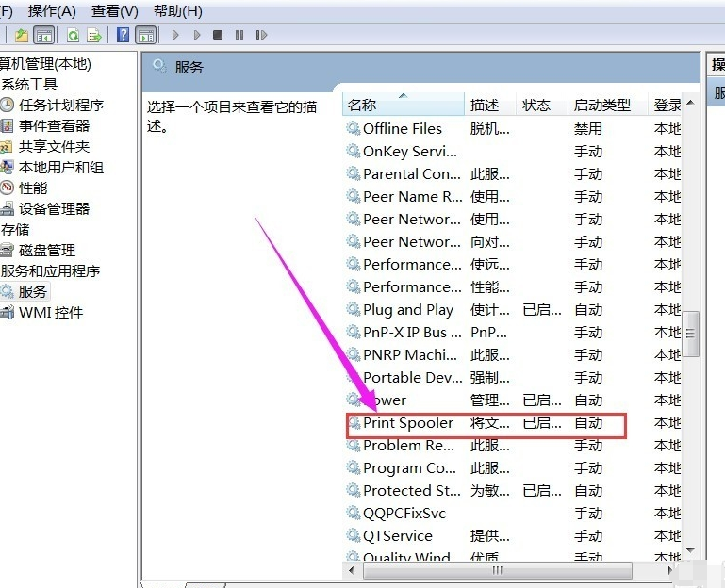725x588 pixels.
Task: Click the Export List toolbar icon
Action: (x=94, y=36)
